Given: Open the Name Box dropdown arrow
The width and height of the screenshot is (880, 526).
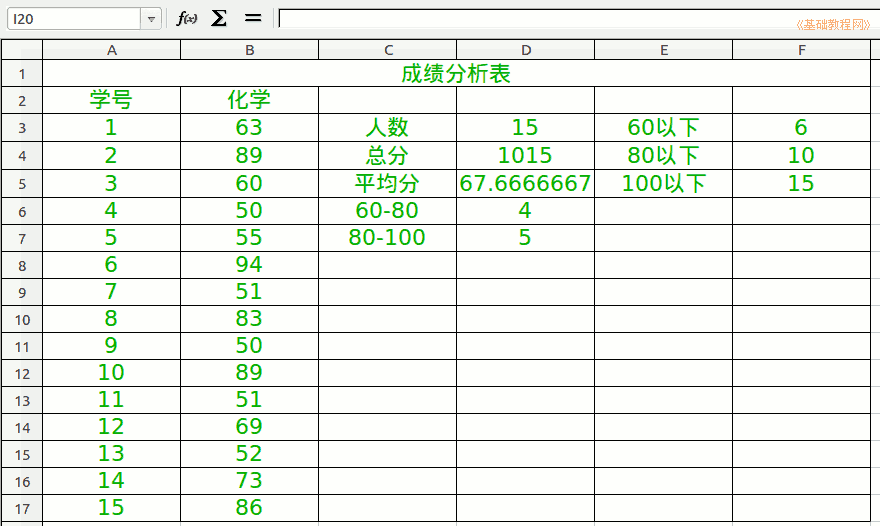Looking at the screenshot, I should (x=151, y=19).
